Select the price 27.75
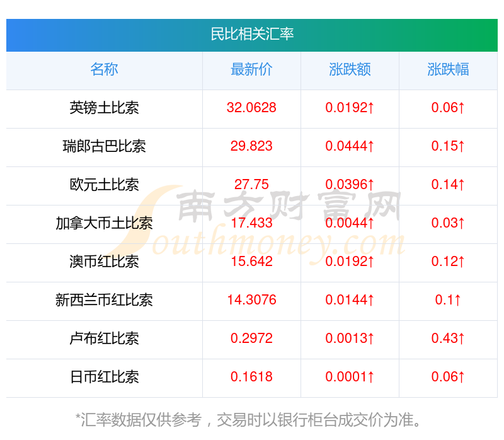 (251, 185)
